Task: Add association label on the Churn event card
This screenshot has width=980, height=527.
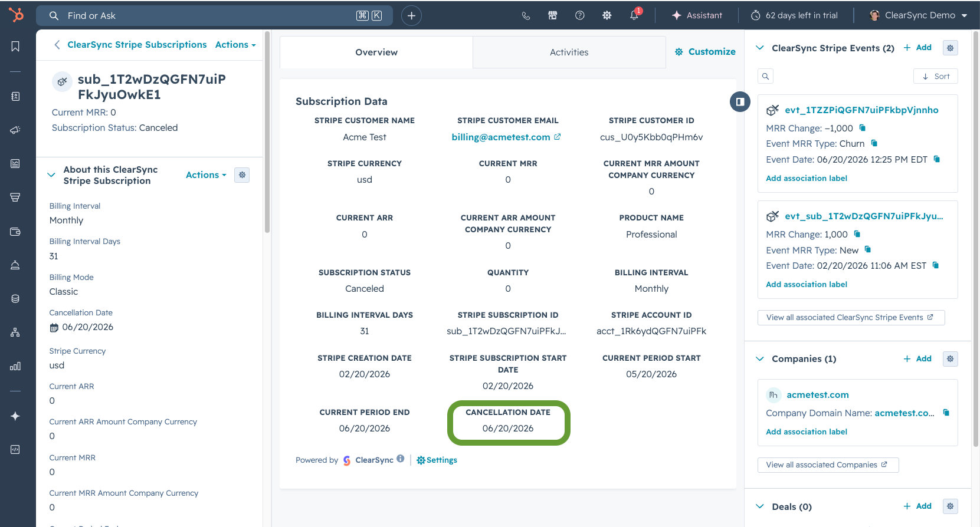Action: coord(807,179)
